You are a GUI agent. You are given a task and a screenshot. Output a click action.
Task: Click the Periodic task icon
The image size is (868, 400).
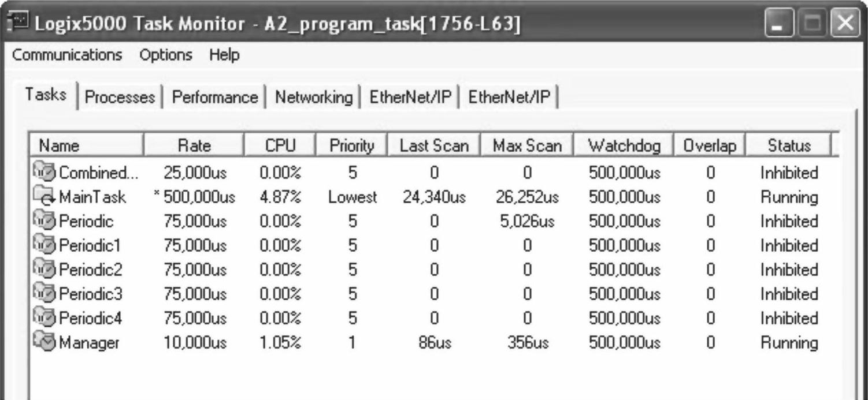(46, 221)
